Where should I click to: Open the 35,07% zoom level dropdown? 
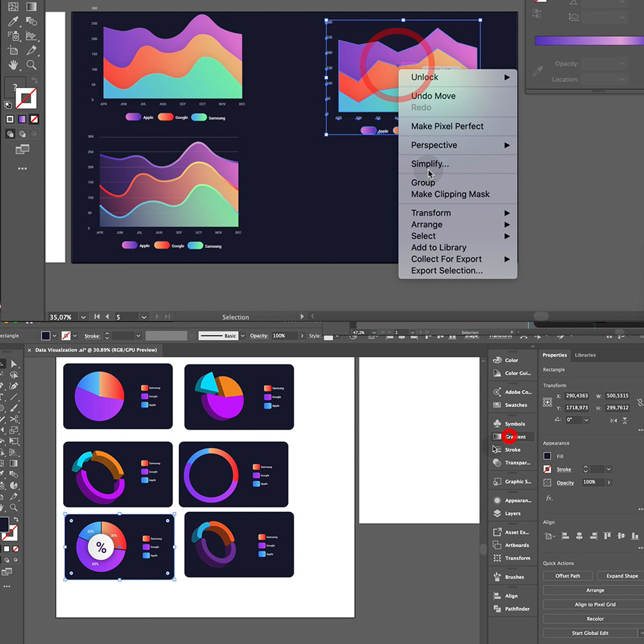pos(83,317)
